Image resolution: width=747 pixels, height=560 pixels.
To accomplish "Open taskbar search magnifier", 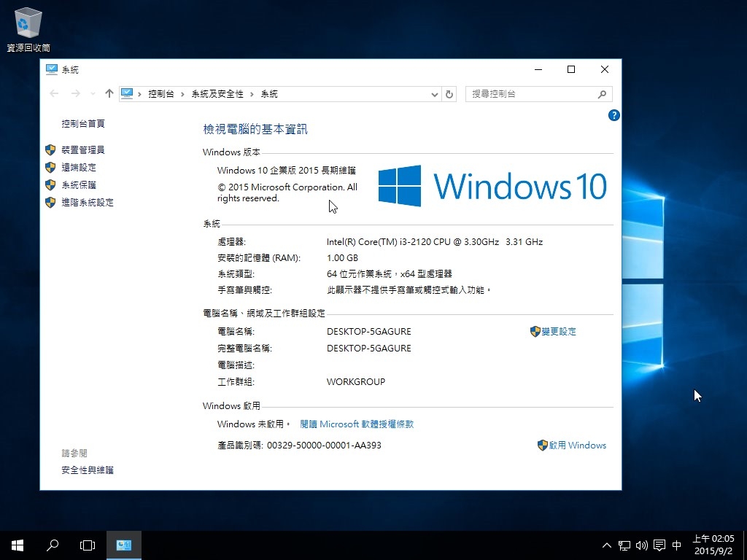I will point(53,545).
